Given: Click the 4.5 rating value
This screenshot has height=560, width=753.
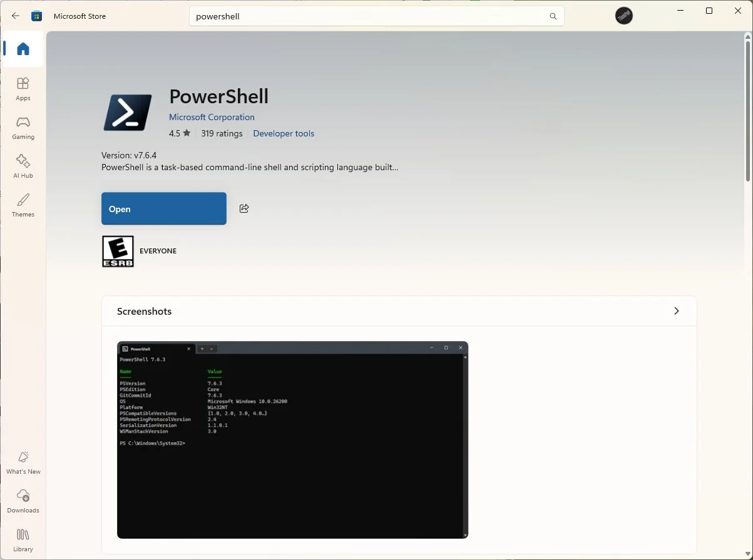Looking at the screenshot, I should (x=174, y=133).
